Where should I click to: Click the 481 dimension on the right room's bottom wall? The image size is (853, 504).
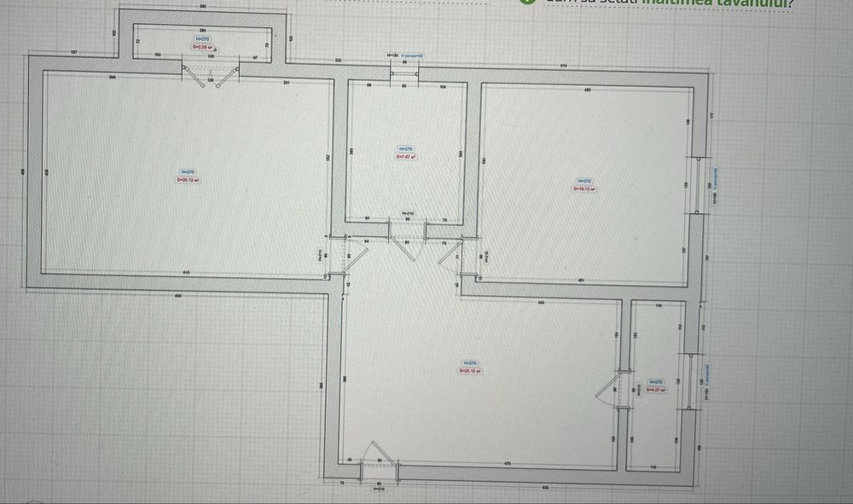click(x=581, y=281)
